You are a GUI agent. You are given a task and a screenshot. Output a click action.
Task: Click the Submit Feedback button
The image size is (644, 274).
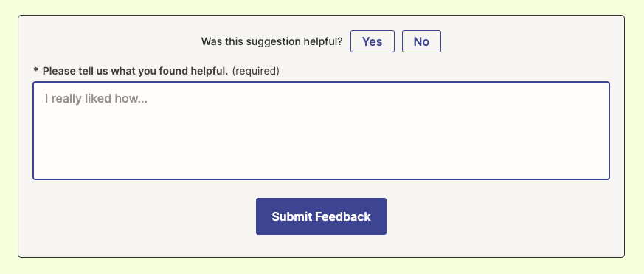[x=321, y=216]
